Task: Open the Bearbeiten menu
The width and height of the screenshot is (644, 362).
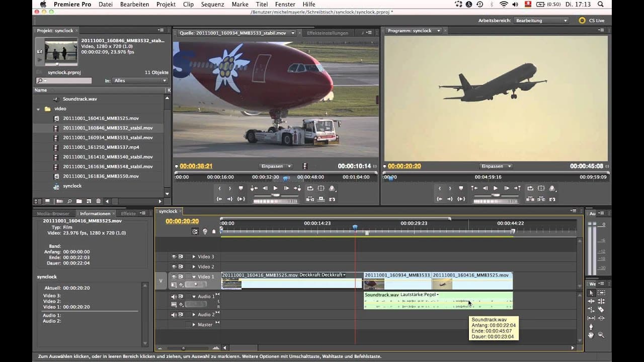Action: [134, 5]
